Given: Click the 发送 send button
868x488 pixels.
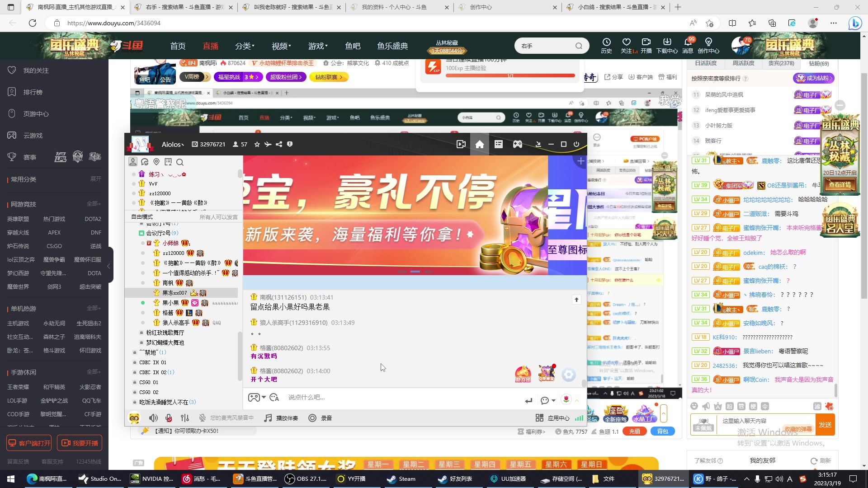Looking at the screenshot, I should [x=825, y=425].
